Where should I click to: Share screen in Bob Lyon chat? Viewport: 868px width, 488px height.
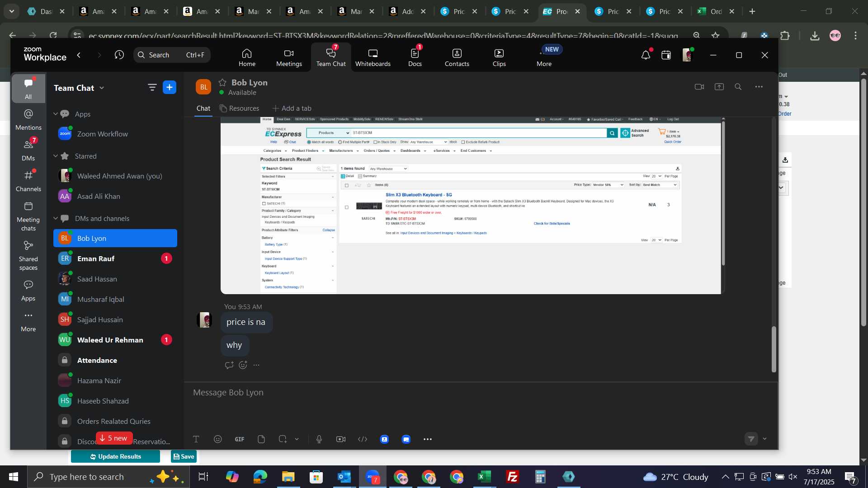[719, 87]
